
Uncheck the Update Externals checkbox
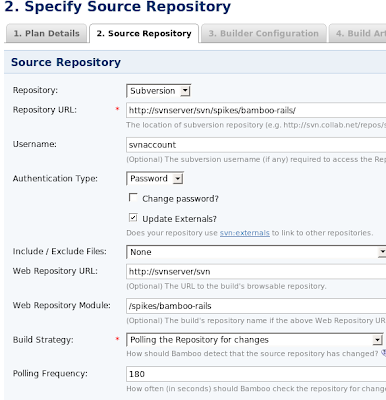point(133,218)
